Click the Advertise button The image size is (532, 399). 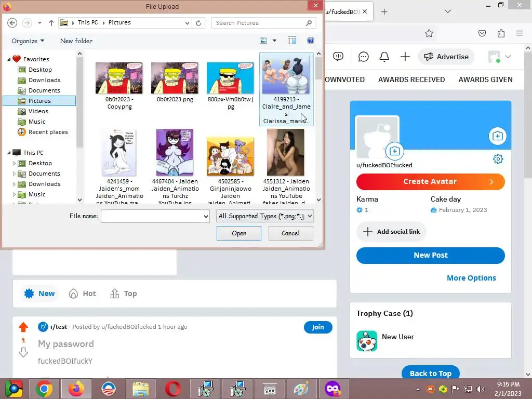[446, 57]
